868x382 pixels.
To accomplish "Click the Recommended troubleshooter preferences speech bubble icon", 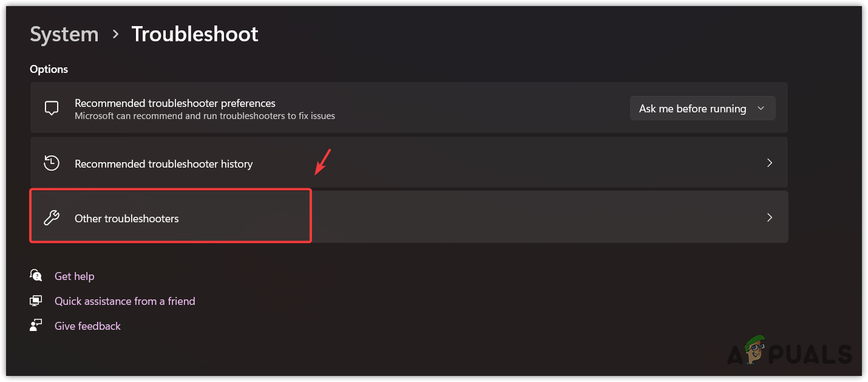I will tap(52, 109).
